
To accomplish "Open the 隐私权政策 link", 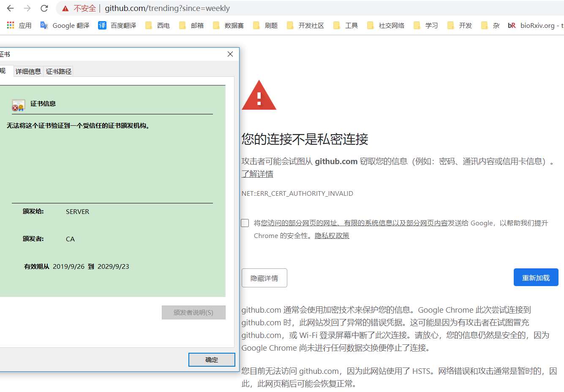I will (332, 235).
